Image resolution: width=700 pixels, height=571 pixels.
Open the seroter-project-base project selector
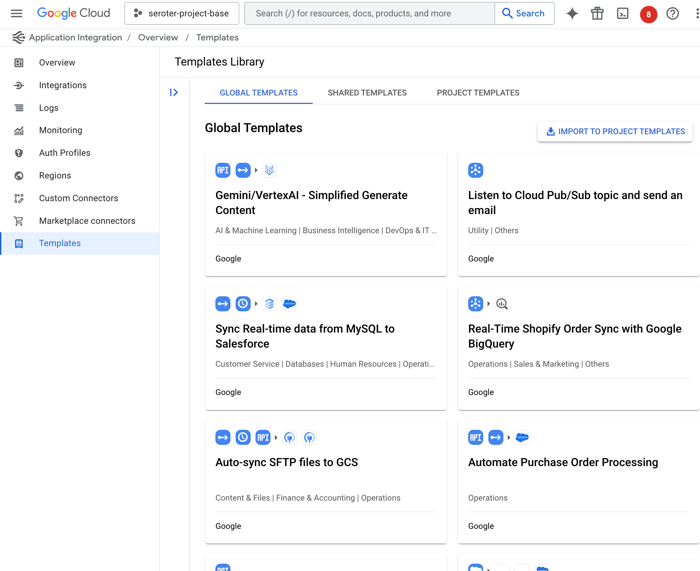tap(181, 14)
